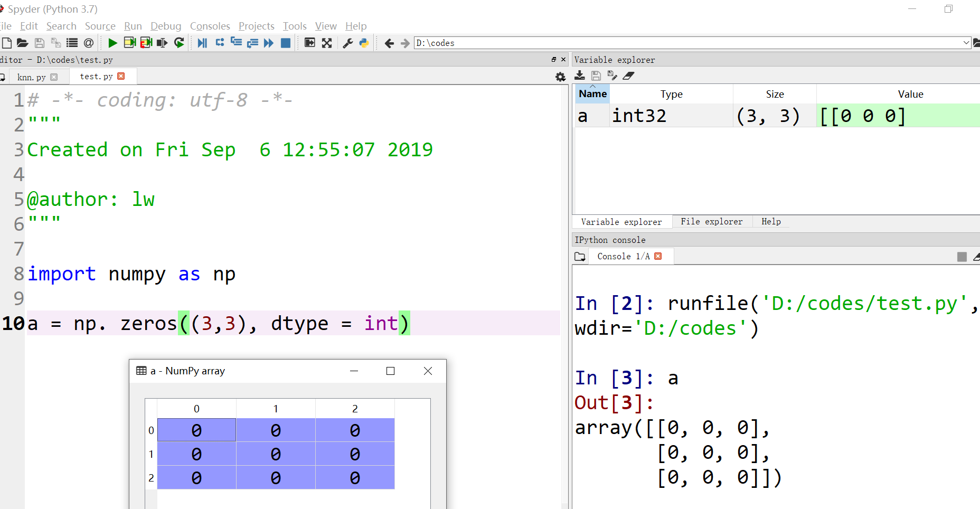Screen dimensions: 980x509
Task: Toggle fullscreen mode with the crossed-arrows icon
Action: (327, 43)
